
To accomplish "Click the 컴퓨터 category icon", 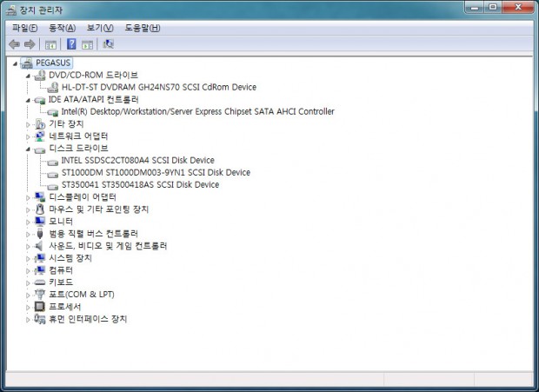I will 40,270.
